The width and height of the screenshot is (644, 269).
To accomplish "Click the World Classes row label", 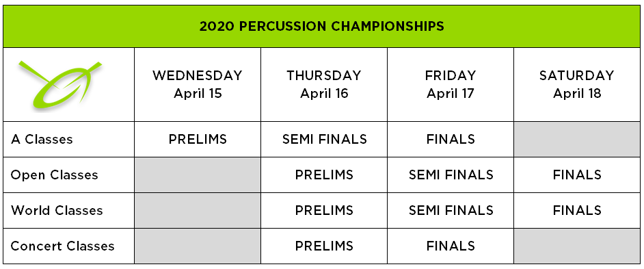I will point(57,210).
